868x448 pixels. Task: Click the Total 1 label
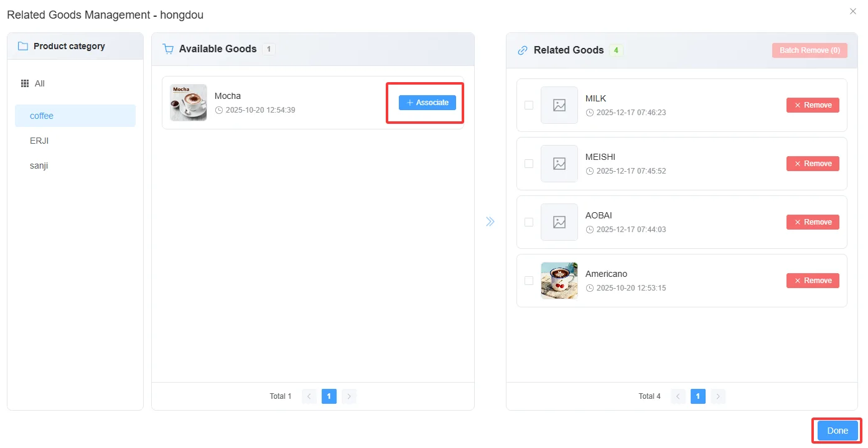281,396
